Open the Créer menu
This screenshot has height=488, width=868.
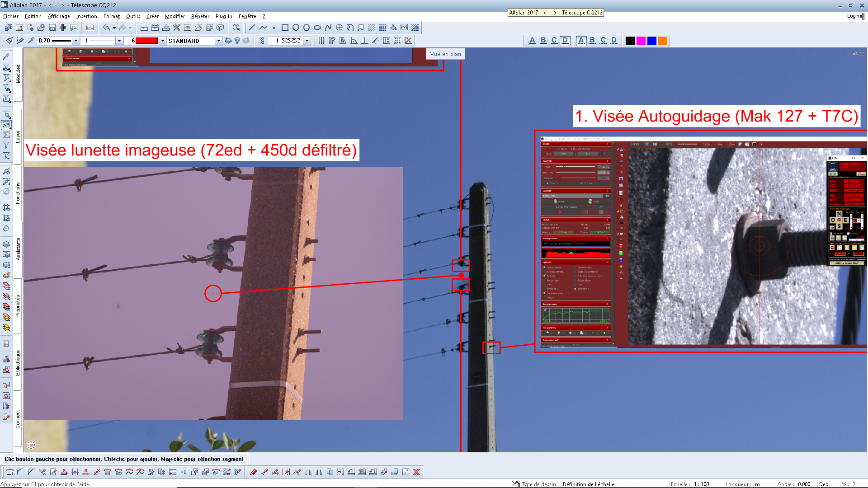(152, 16)
